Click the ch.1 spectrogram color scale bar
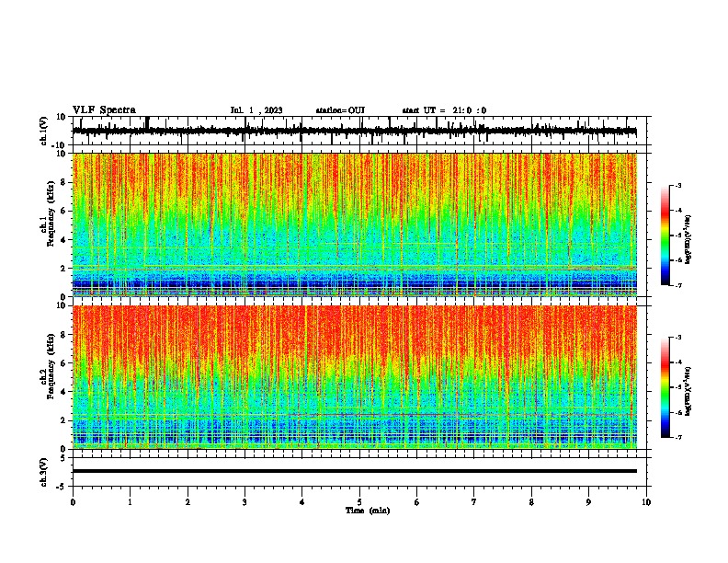 tap(665, 236)
